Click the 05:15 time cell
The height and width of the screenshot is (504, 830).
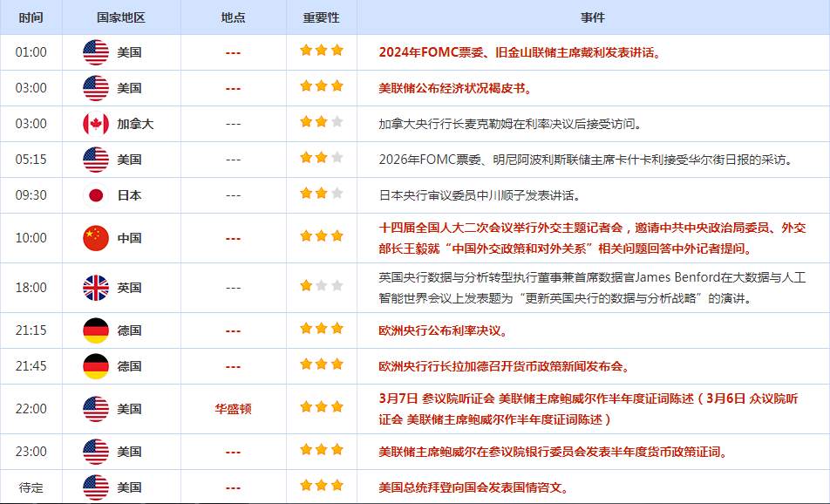pyautogui.click(x=31, y=160)
